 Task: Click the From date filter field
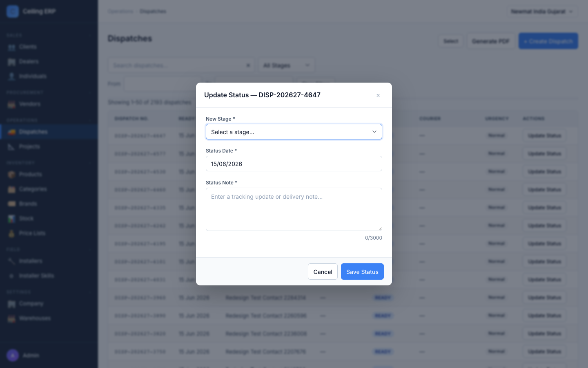click(163, 84)
